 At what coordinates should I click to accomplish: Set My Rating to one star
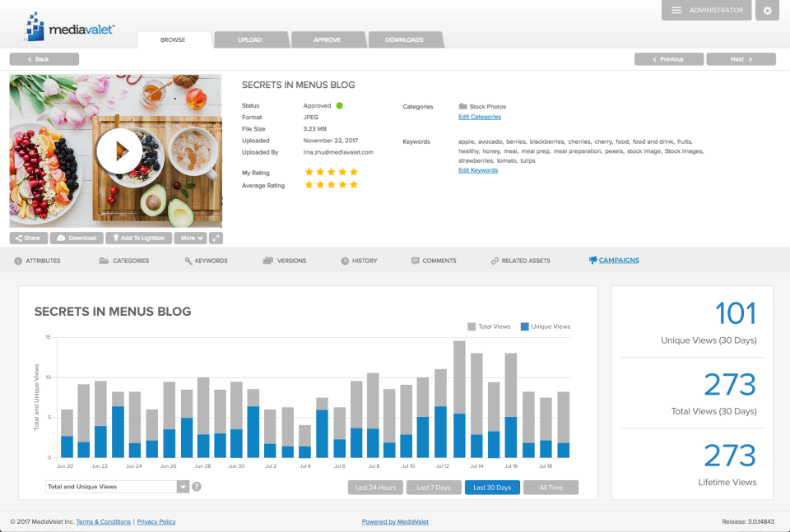pos(309,172)
